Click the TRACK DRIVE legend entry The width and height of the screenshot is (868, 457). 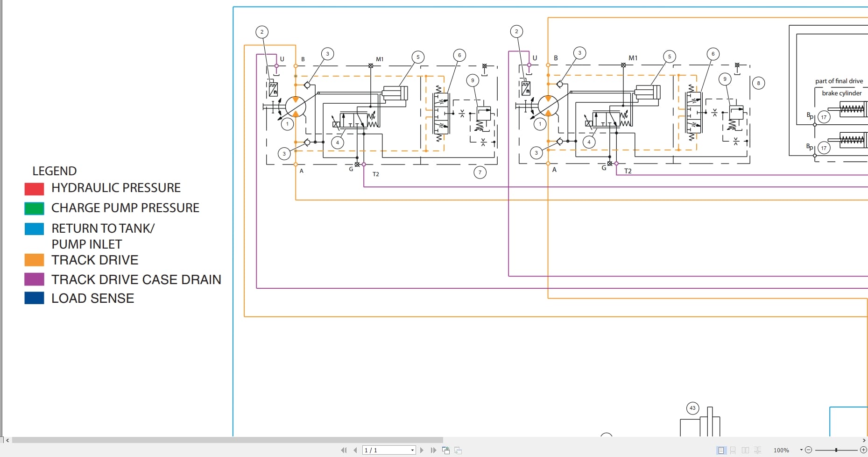click(x=94, y=260)
